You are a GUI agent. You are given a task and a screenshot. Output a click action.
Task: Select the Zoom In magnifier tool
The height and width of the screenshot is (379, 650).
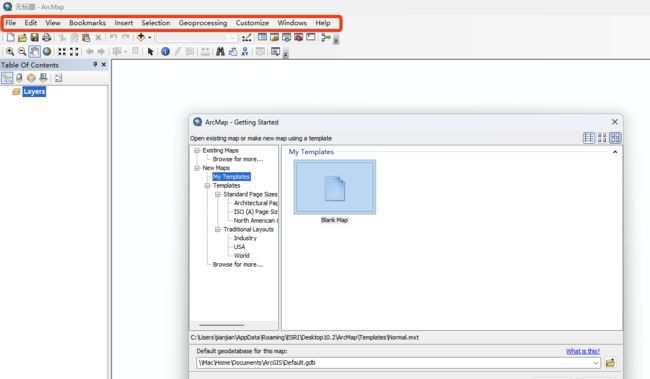10,51
